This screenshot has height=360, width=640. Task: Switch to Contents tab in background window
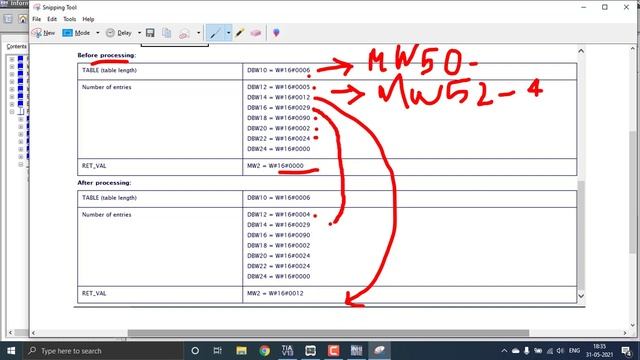pyautogui.click(x=16, y=47)
